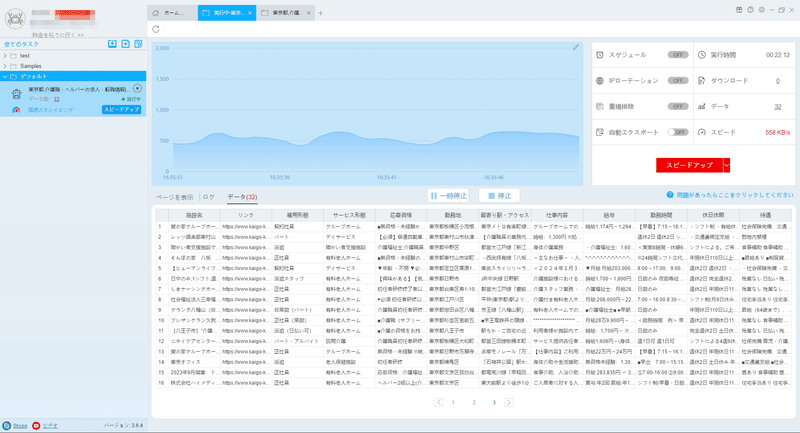This screenshot has width=800, height=433.
Task: Toggle the スケジュール switch
Action: [678, 55]
